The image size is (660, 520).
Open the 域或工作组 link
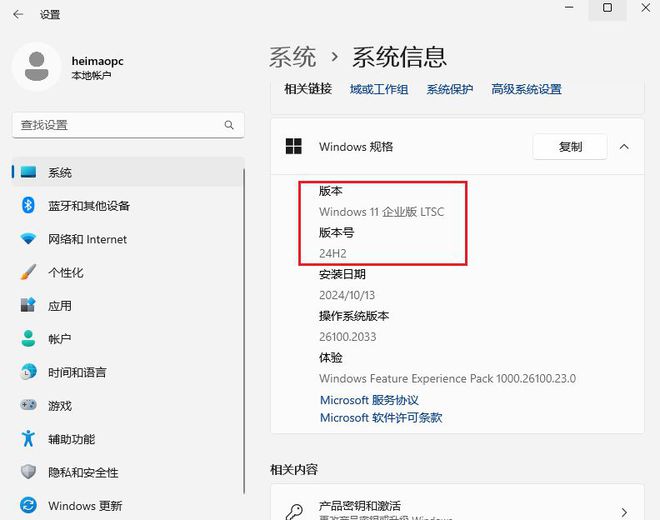379,89
